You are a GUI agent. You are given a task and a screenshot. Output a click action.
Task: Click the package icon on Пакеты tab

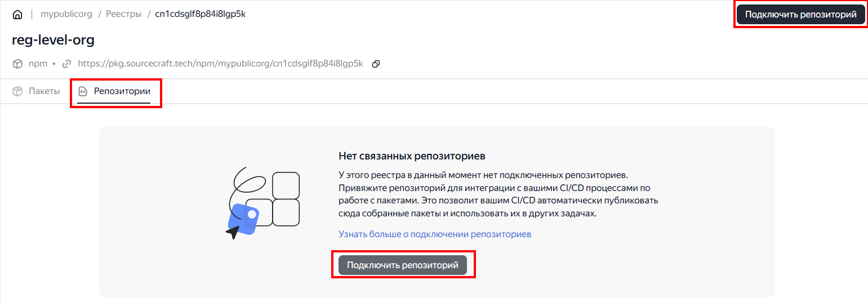17,91
